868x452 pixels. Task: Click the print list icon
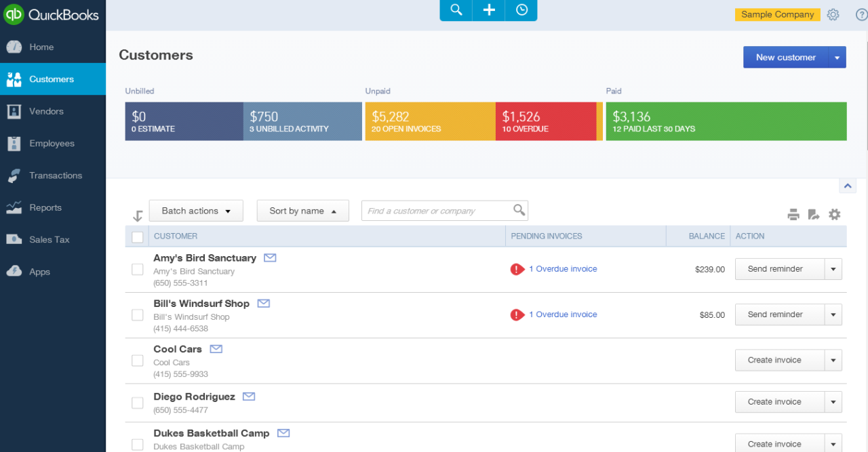(x=793, y=215)
